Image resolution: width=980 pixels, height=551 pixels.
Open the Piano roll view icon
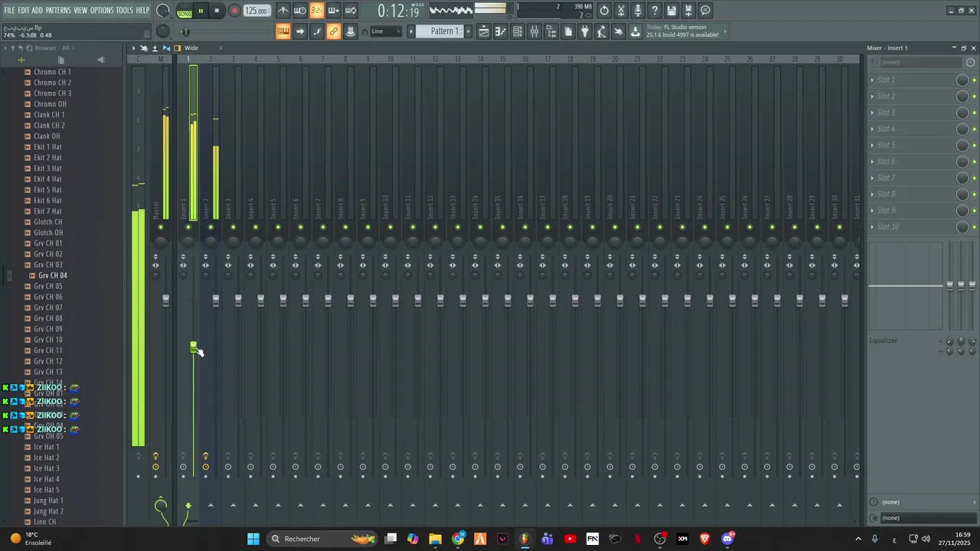coord(500,31)
